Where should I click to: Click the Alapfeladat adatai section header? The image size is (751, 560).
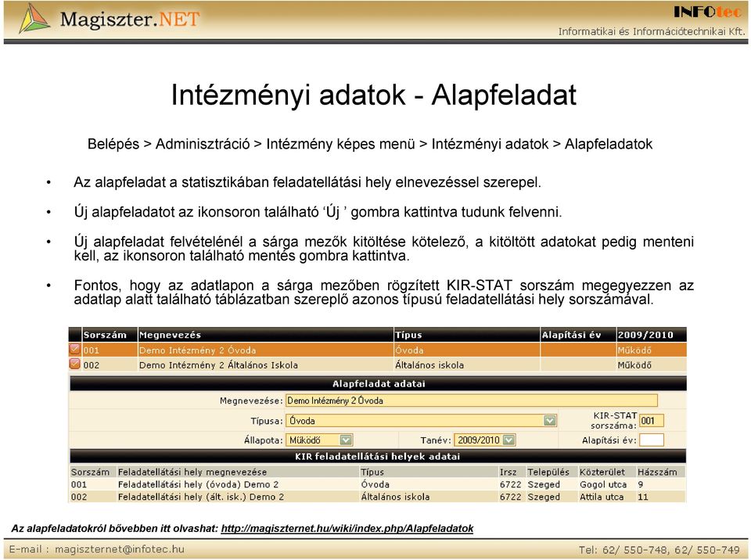(x=379, y=384)
